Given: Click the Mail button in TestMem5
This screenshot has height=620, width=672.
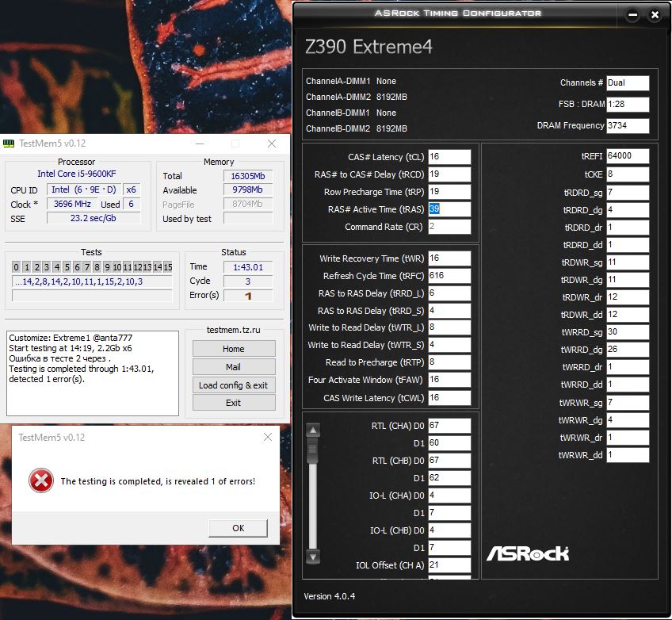Looking at the screenshot, I should (234, 366).
